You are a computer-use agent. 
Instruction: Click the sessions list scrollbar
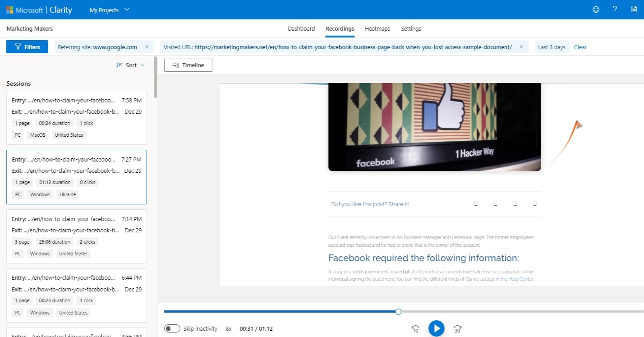point(156,77)
